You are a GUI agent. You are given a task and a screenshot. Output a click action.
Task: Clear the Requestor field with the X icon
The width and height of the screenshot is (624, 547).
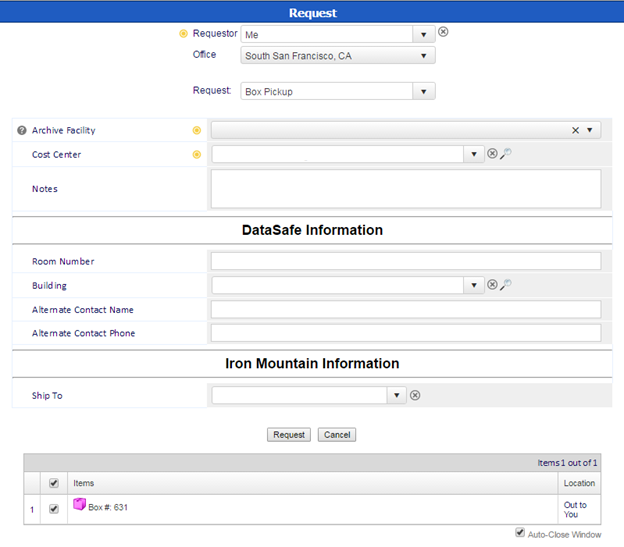click(443, 31)
